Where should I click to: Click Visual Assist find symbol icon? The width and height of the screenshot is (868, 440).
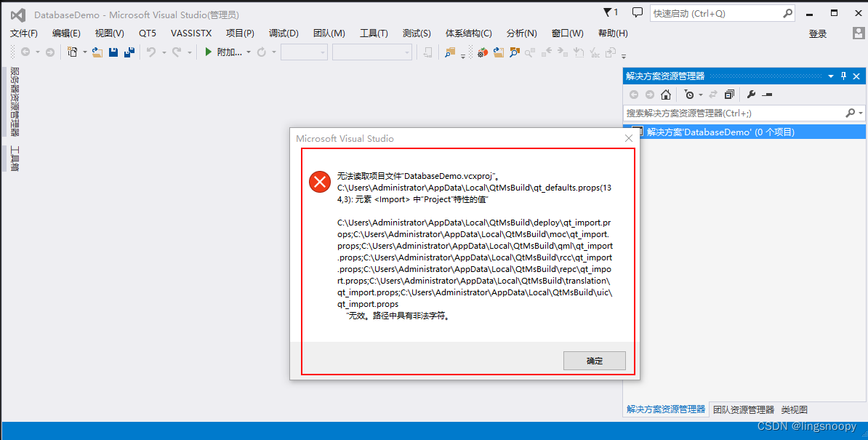click(x=514, y=52)
